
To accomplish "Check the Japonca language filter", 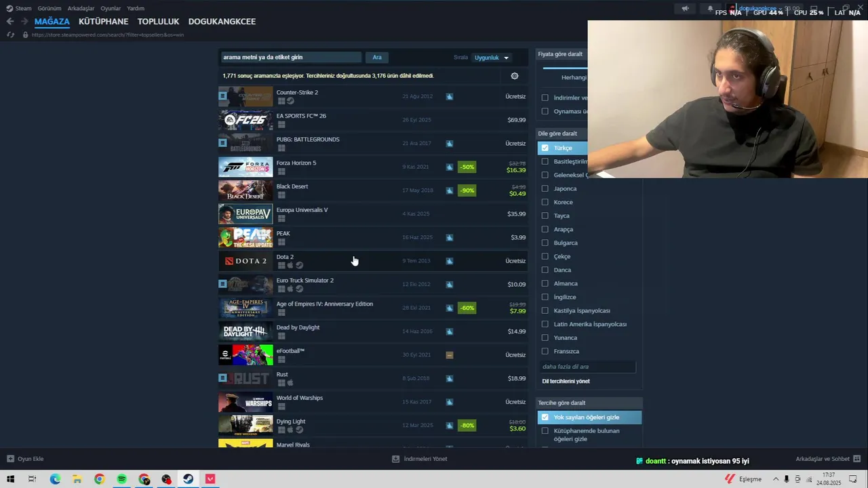I will click(x=545, y=188).
